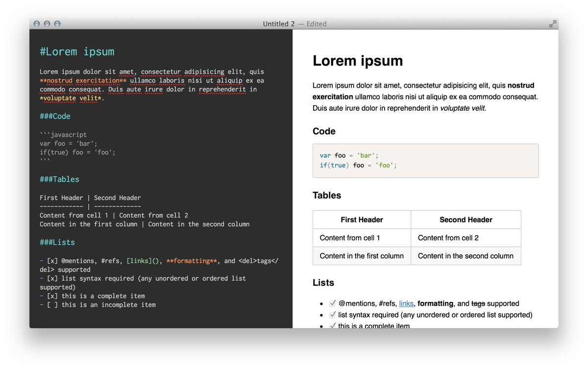The width and height of the screenshot is (588, 369).
Task: Click the orange "**formatting**" markup in the editor
Action: coord(192,261)
